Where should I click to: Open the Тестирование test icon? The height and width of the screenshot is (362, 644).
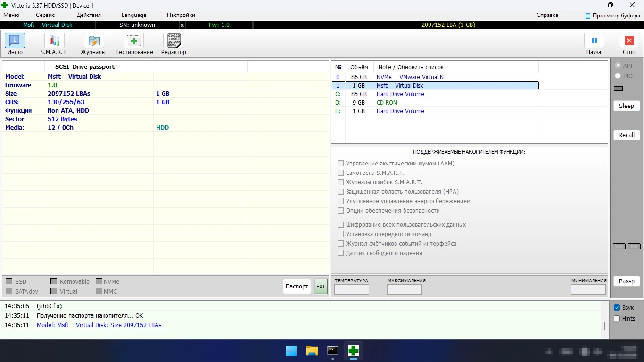click(133, 41)
